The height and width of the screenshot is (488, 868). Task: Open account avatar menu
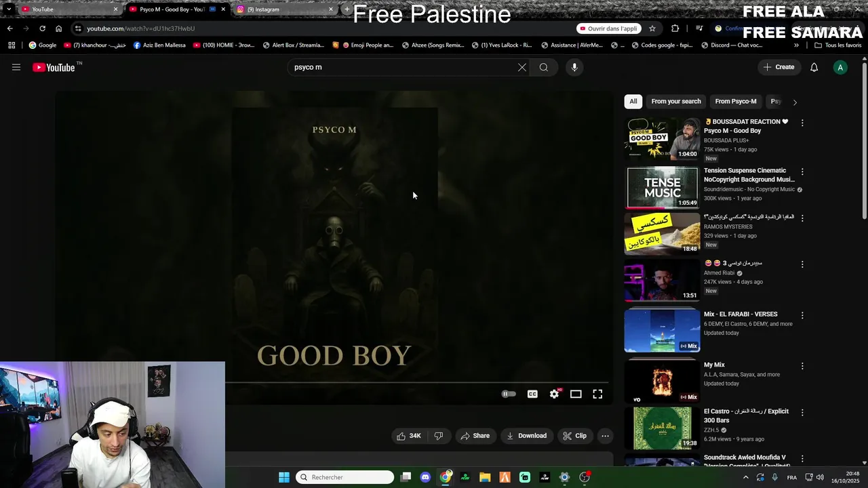840,67
